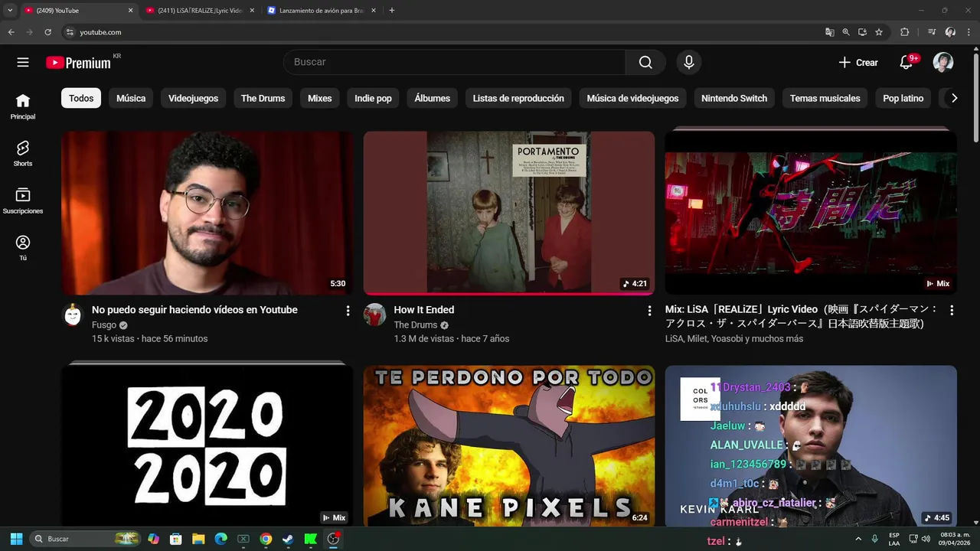The width and height of the screenshot is (980, 551).
Task: Open Suscripciones in the sidebar
Action: (x=23, y=201)
